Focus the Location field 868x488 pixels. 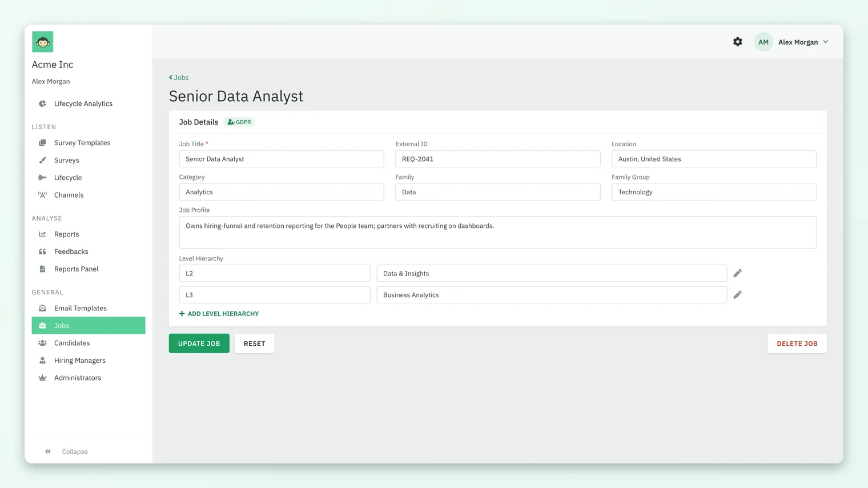(714, 159)
